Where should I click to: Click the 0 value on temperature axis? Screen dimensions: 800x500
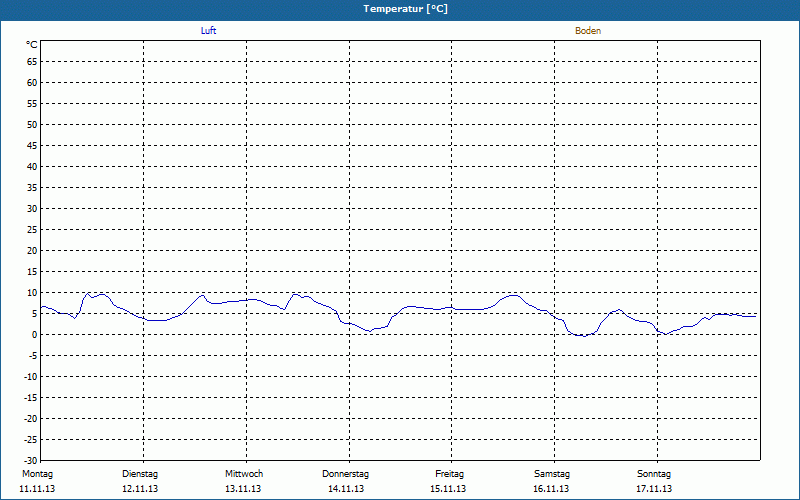[x=34, y=335]
